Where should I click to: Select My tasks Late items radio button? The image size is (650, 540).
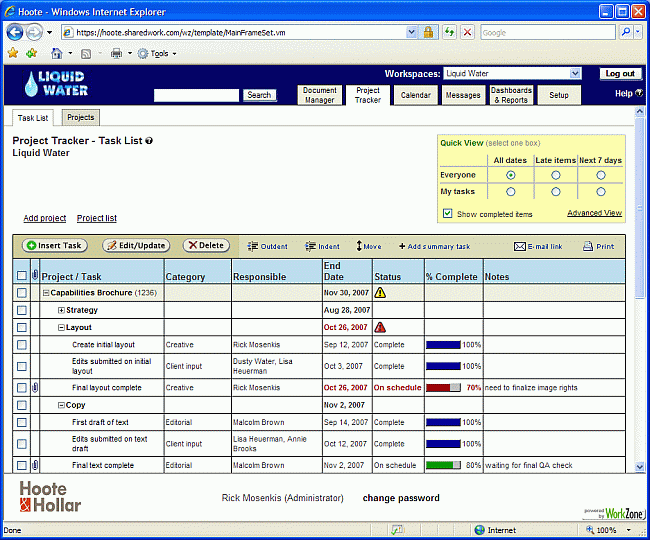[556, 192]
